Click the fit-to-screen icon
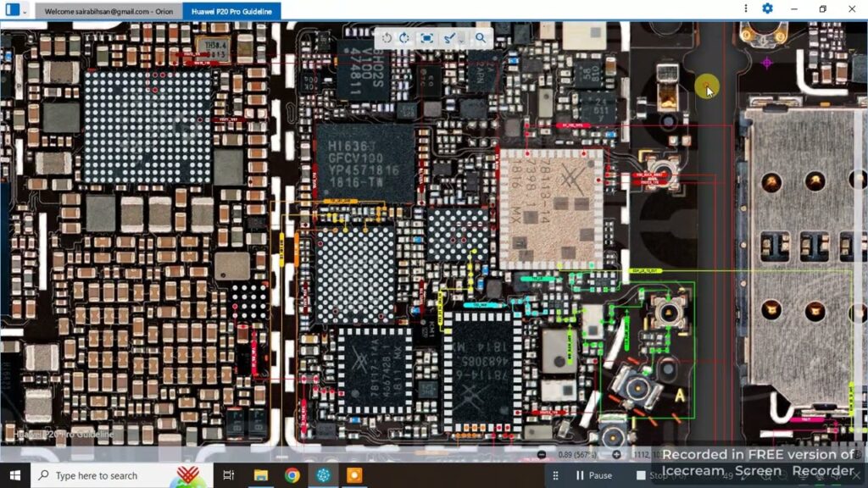The width and height of the screenshot is (868, 488). point(426,38)
